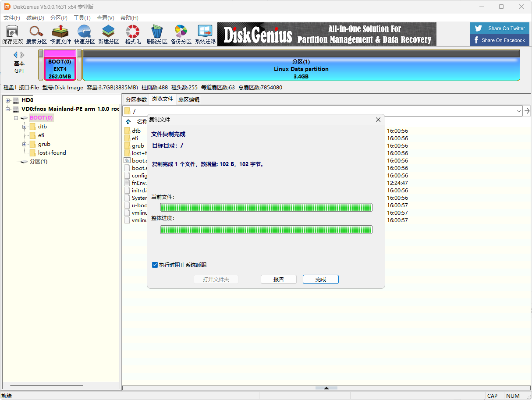Open the 工具(T) menu
This screenshot has height=400, width=532.
82,18
